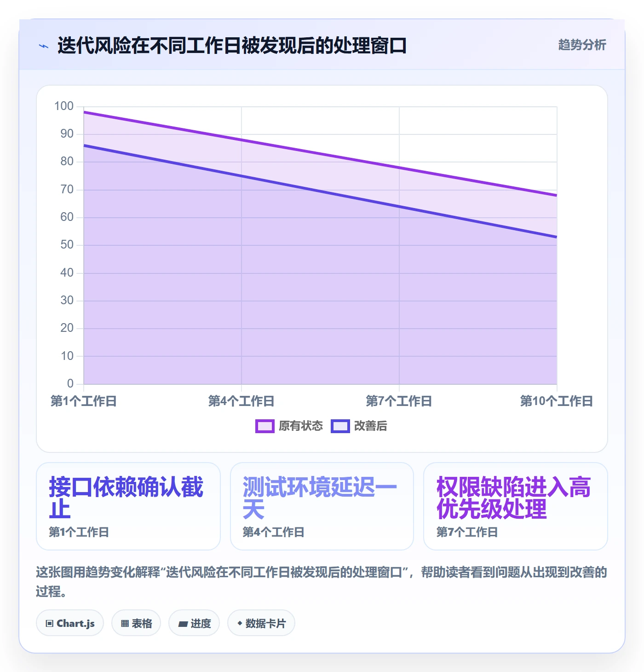Click the diamond icon in 数据卡片 tag
Image resolution: width=644 pixels, height=672 pixels.
[x=240, y=623]
